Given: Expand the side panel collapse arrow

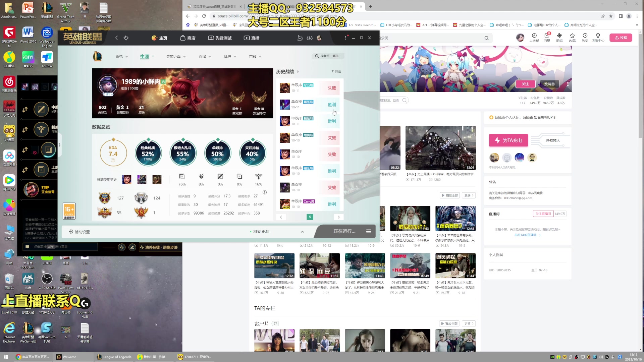Looking at the screenshot, I should (60, 145).
